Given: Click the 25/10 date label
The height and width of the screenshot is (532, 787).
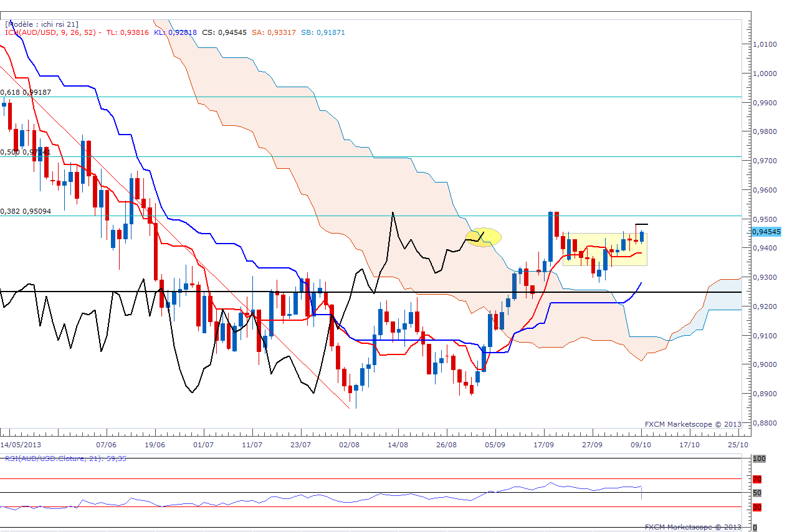Looking at the screenshot, I should click(738, 445).
